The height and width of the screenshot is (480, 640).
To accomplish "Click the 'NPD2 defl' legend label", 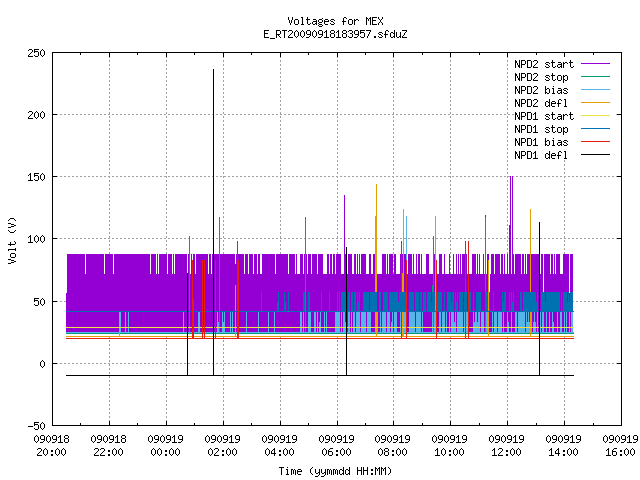I will [541, 103].
